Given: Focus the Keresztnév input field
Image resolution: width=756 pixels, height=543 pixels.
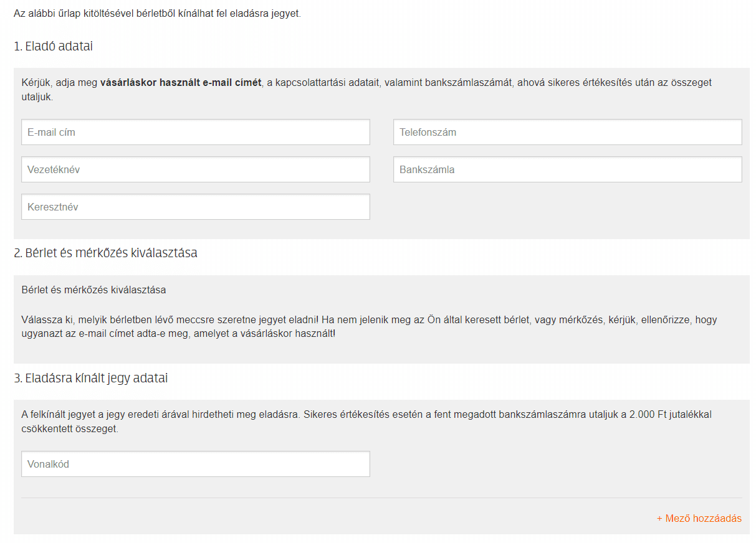Looking at the screenshot, I should click(x=195, y=207).
